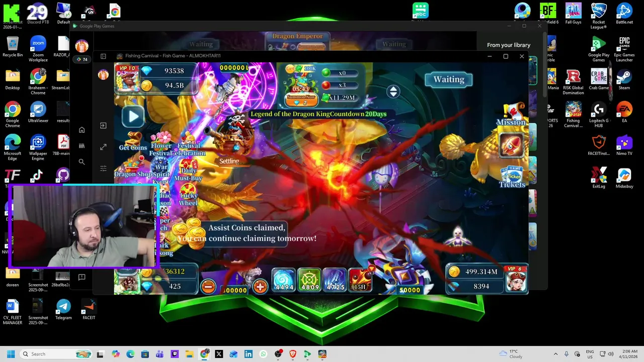Click the feedback icon in Google Play Games sidebar

(82, 277)
